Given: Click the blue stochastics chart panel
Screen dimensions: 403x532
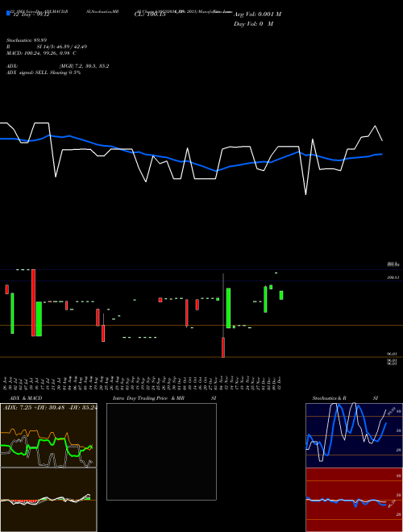Looking at the screenshot, I should point(354,435).
